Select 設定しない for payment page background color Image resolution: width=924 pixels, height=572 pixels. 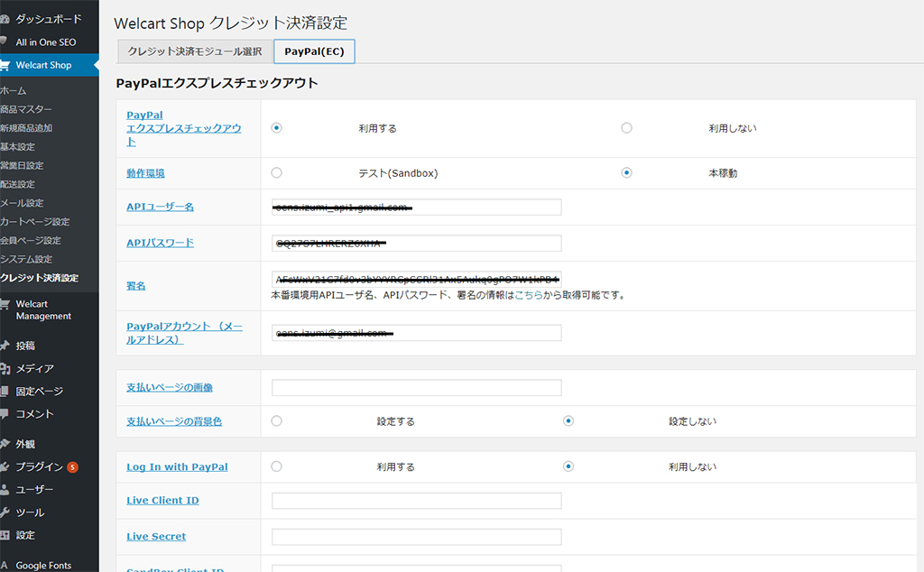point(568,420)
